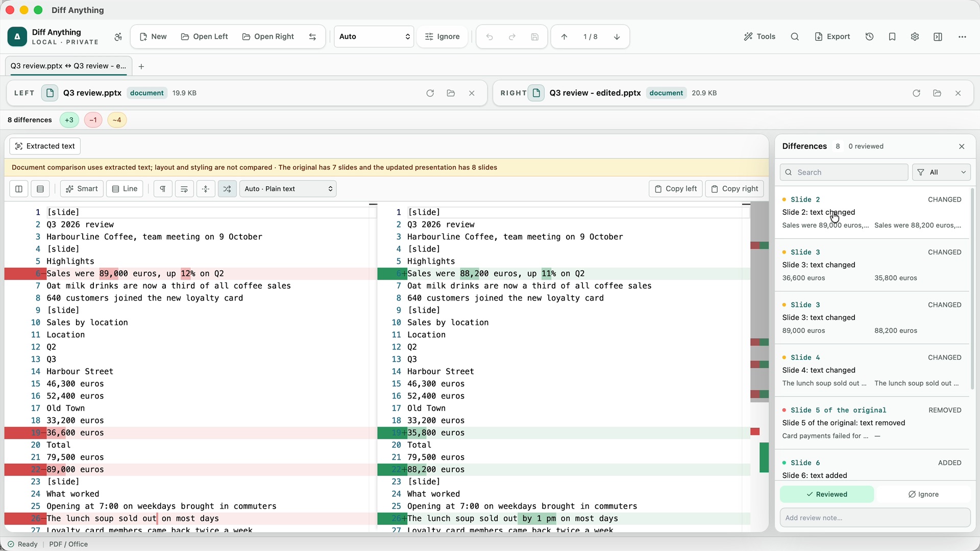Switch to side-by-side view layout
980x551 pixels.
[19, 189]
